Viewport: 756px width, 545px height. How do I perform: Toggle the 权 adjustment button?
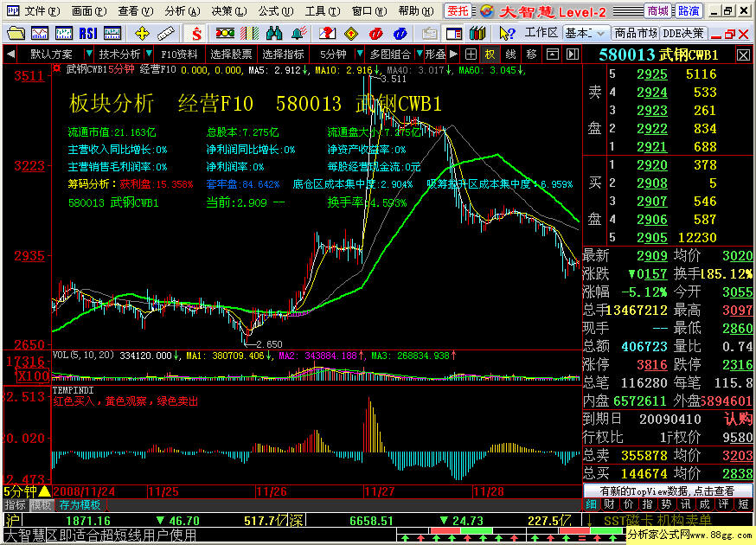pyautogui.click(x=490, y=54)
